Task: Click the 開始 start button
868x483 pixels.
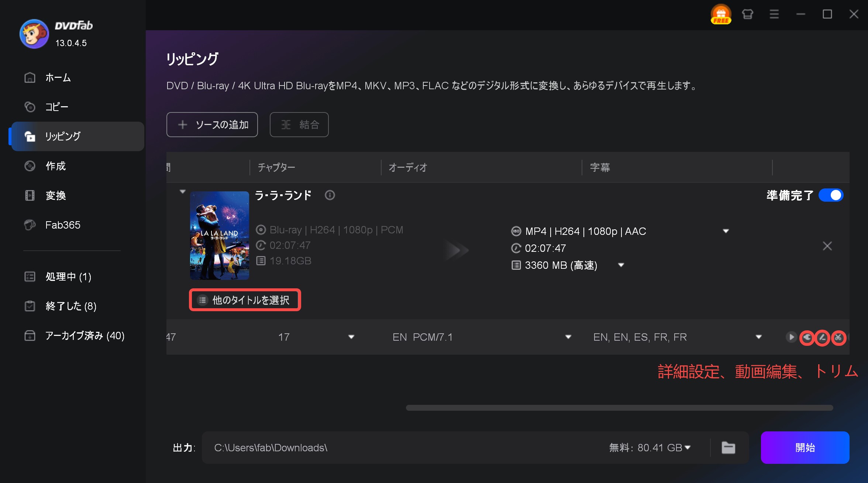Action: coord(805,448)
